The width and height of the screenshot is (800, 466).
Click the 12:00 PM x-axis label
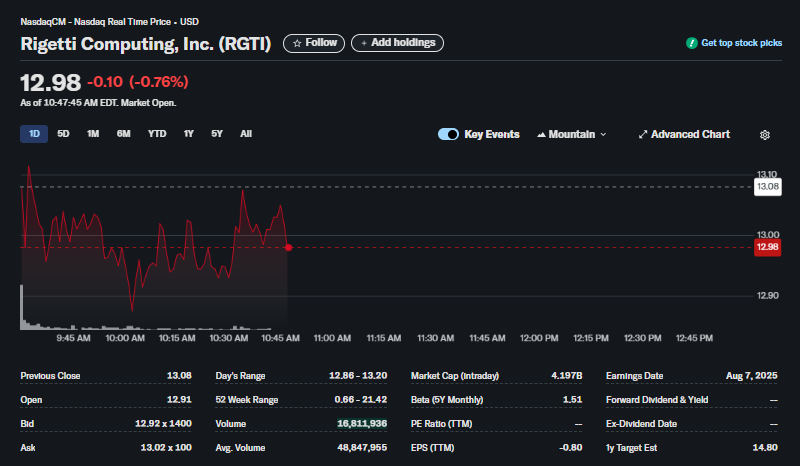pos(539,338)
